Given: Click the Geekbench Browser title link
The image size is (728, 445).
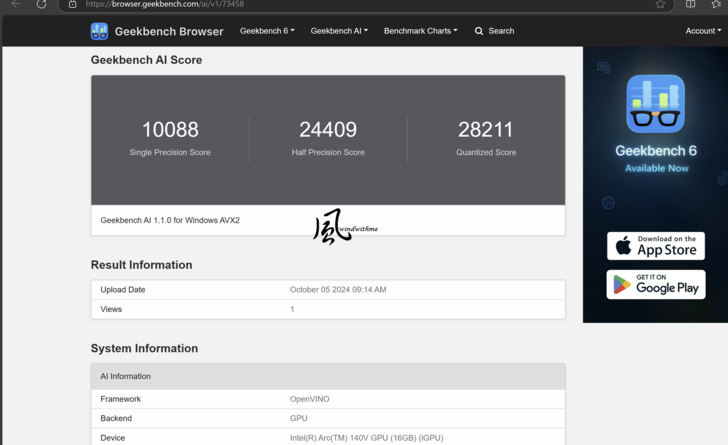Looking at the screenshot, I should point(169,31).
